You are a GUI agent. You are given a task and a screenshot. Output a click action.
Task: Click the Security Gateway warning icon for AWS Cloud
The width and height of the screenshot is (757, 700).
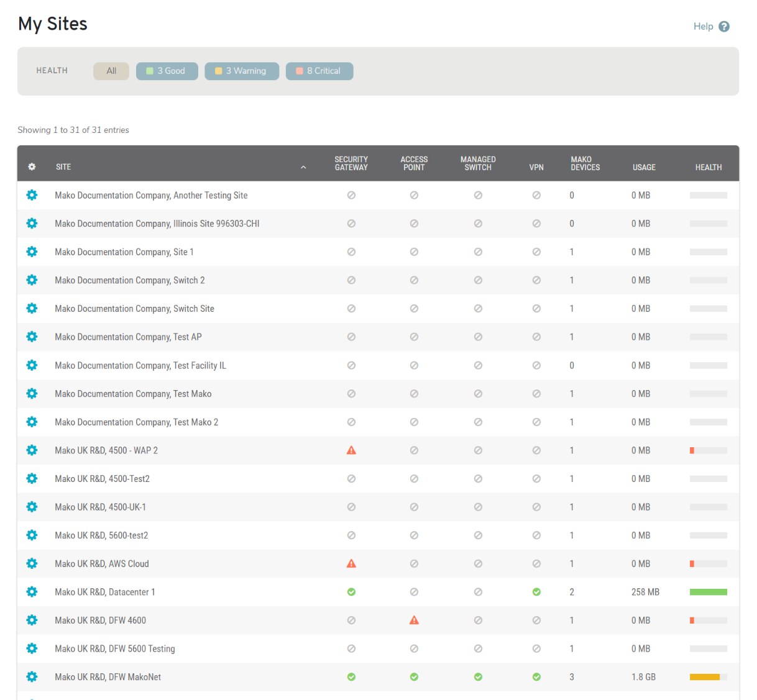[351, 563]
